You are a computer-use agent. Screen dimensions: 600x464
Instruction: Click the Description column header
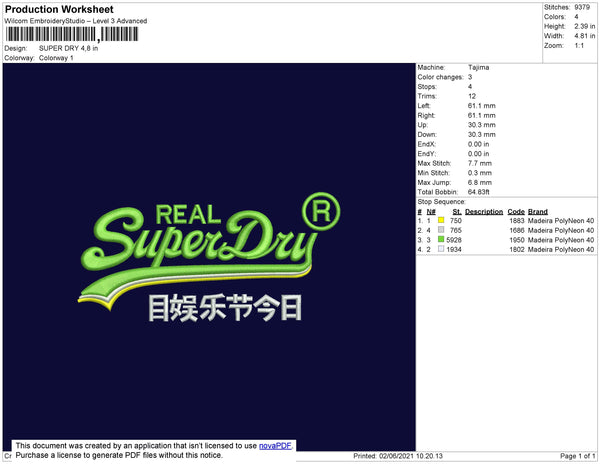[x=484, y=212]
